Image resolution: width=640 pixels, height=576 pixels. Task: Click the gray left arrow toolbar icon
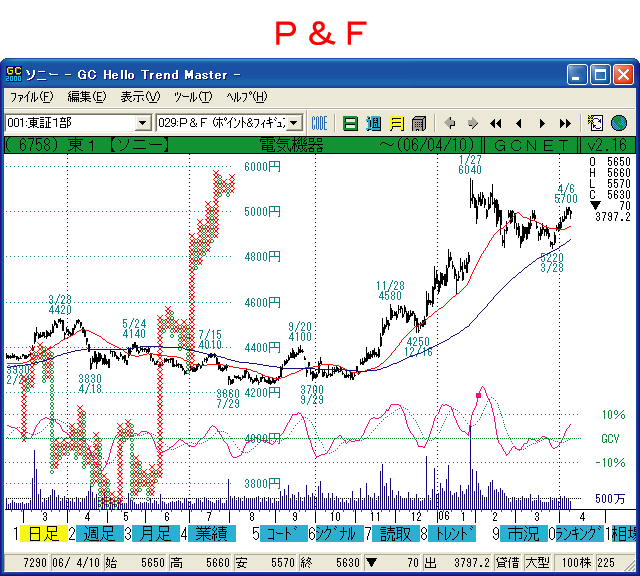pyautogui.click(x=449, y=123)
